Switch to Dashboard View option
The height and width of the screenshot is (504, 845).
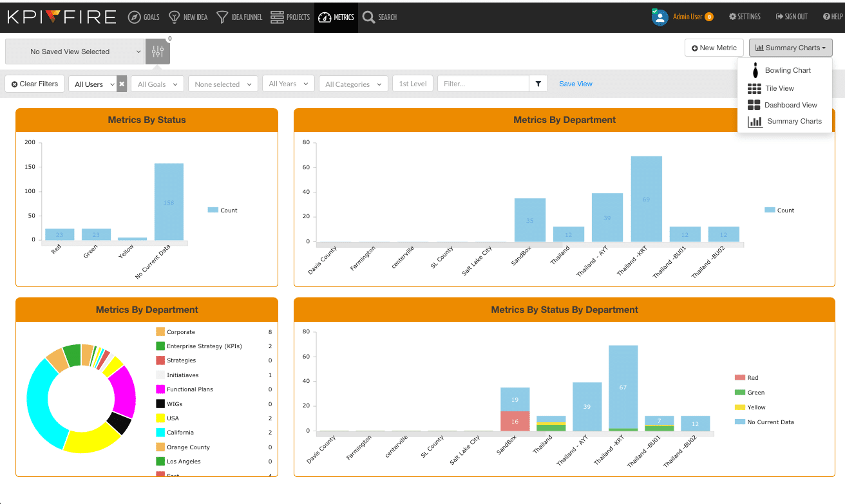tap(790, 105)
